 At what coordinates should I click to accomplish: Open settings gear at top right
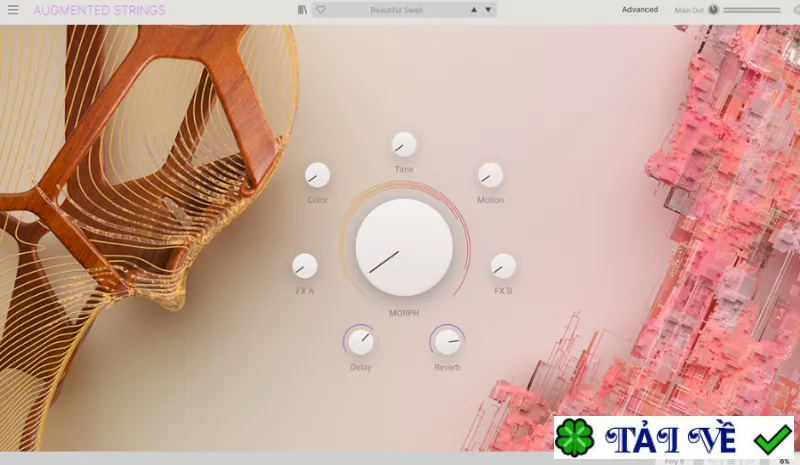pos(796,10)
